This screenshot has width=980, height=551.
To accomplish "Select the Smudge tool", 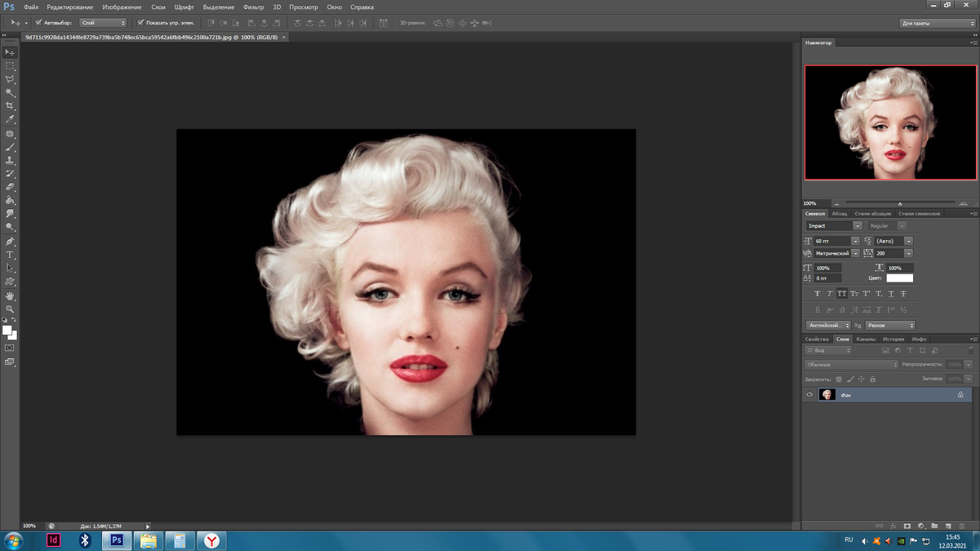I will click(10, 214).
